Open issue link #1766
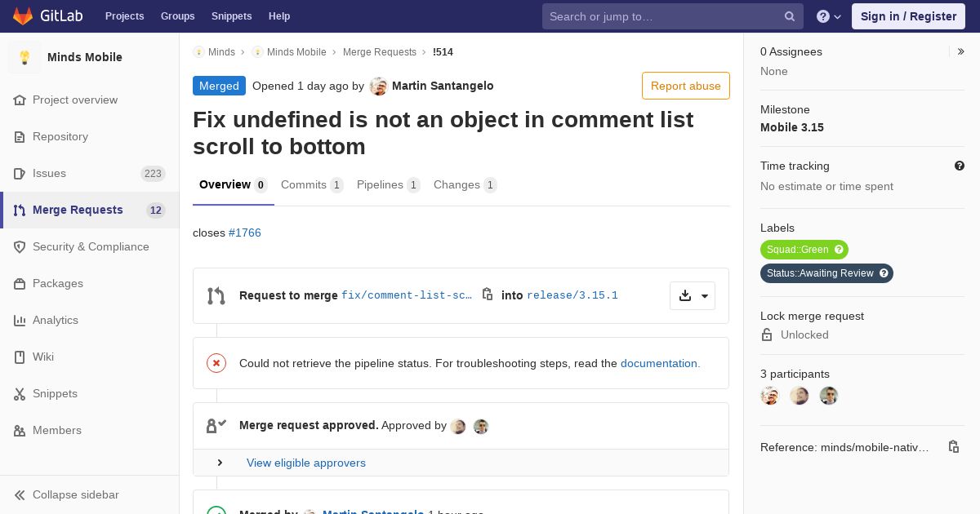This screenshot has width=980, height=514. 245,233
